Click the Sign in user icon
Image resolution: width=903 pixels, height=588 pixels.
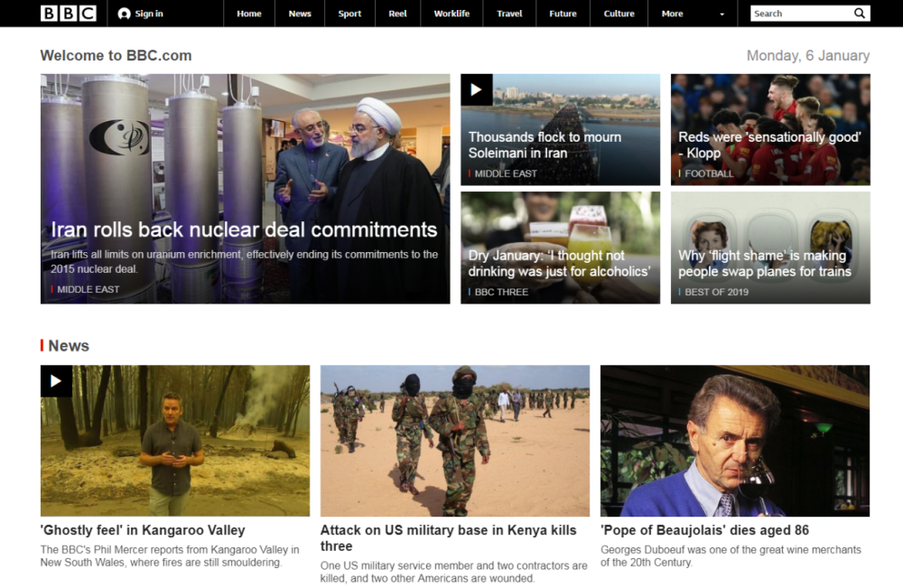click(x=124, y=14)
